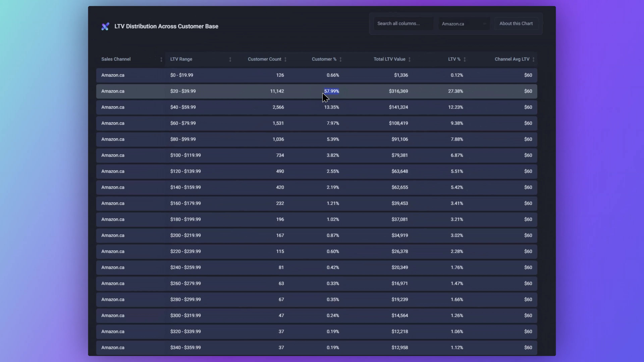Click the Sales Channel column header
Viewport: 644px width, 362px height.
(116, 59)
